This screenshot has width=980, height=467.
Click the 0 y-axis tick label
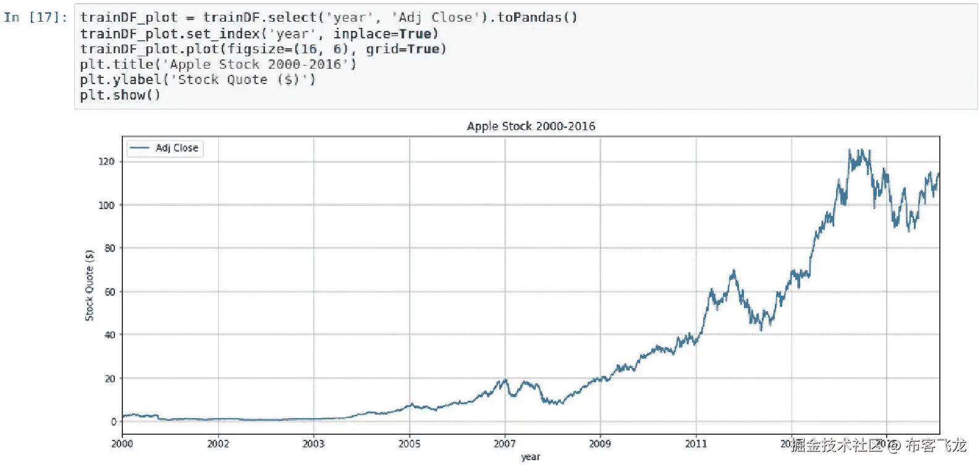113,421
